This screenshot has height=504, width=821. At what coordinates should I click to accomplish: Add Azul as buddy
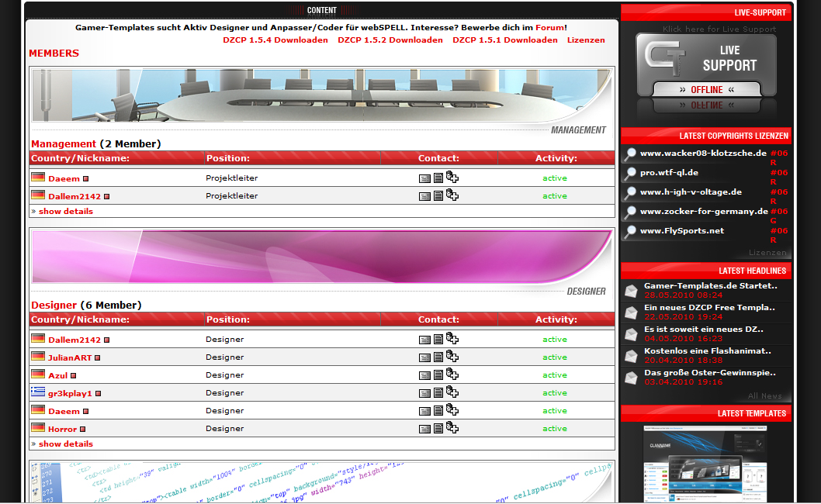click(x=452, y=375)
